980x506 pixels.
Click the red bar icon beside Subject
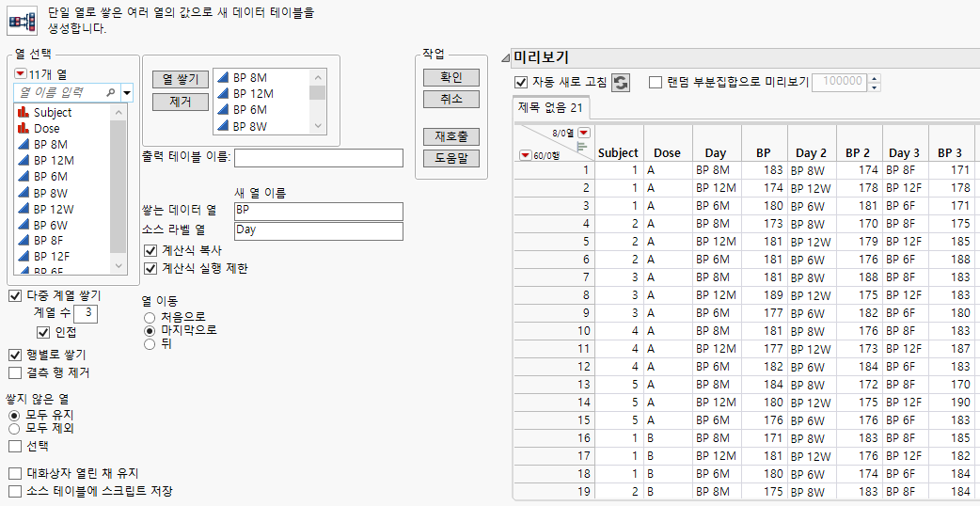click(x=24, y=113)
